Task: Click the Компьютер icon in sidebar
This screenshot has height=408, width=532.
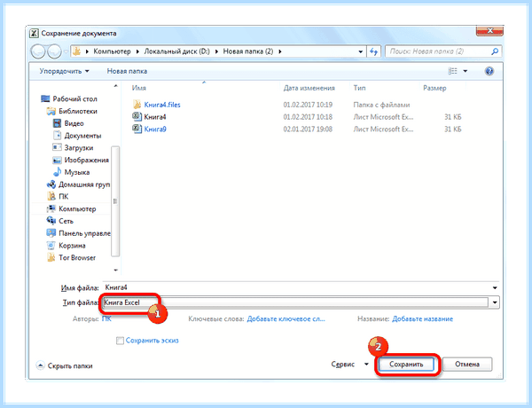Action: [51, 208]
